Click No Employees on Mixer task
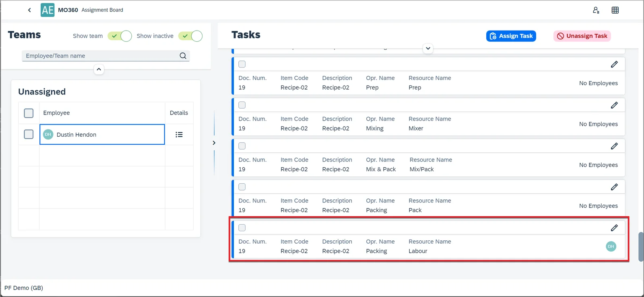 click(599, 124)
